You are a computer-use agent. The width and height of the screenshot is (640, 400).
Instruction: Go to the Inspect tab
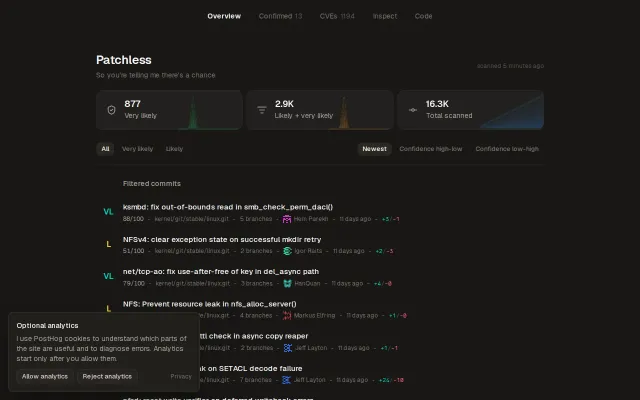point(384,16)
